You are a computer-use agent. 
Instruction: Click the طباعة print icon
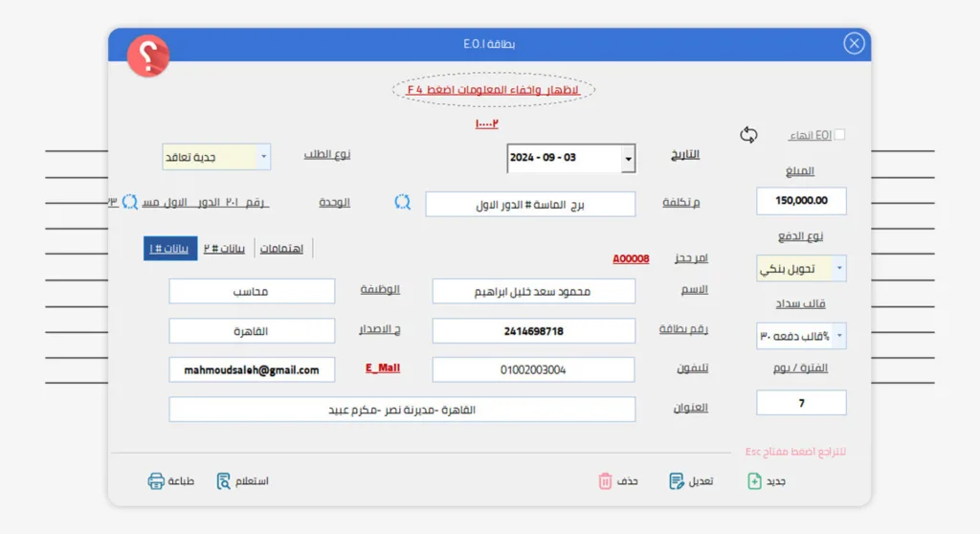[x=156, y=480]
